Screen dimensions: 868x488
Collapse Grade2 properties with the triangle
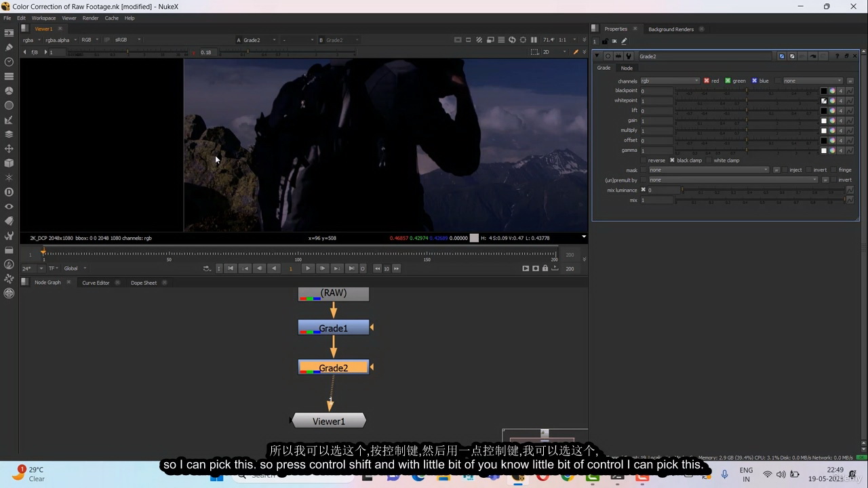pyautogui.click(x=597, y=56)
